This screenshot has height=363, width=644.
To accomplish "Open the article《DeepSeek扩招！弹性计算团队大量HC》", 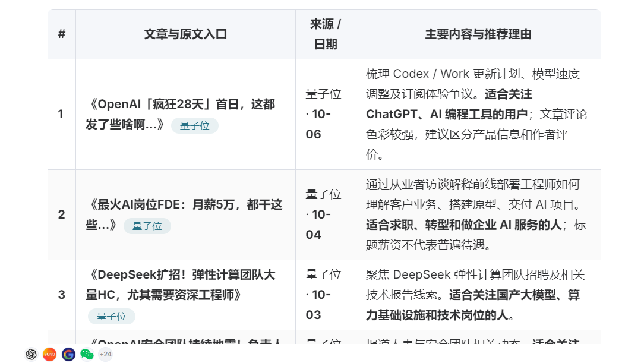I will point(180,285).
